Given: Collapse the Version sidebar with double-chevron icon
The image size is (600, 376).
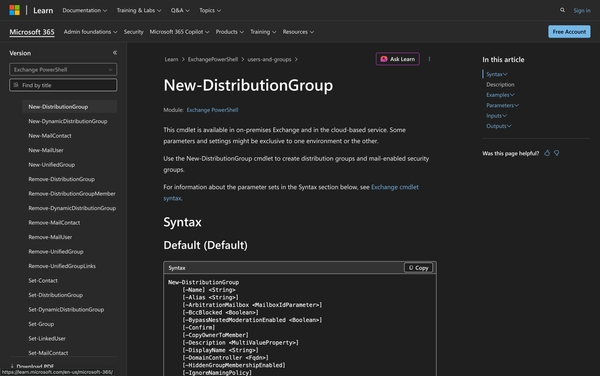Looking at the screenshot, I should pos(115,53).
